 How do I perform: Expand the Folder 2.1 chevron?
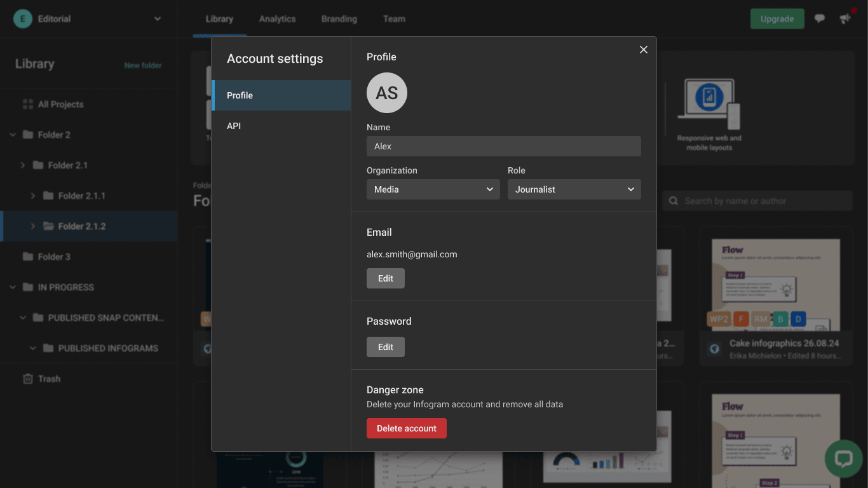23,165
